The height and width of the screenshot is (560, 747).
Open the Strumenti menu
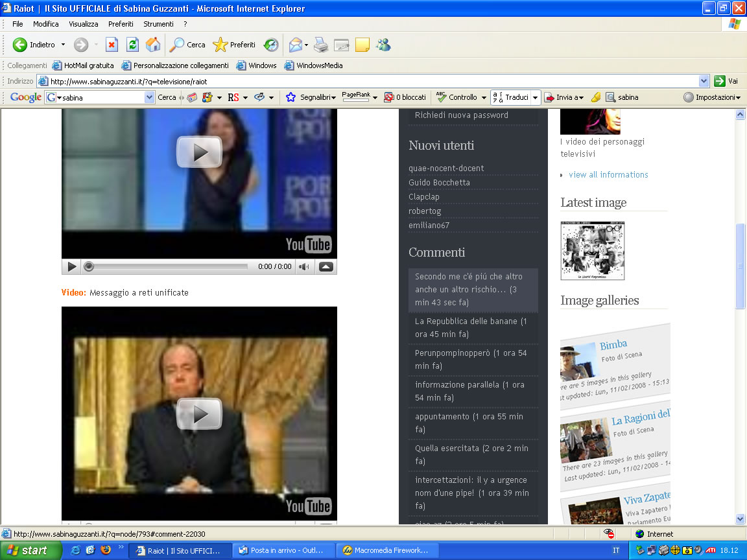[159, 24]
